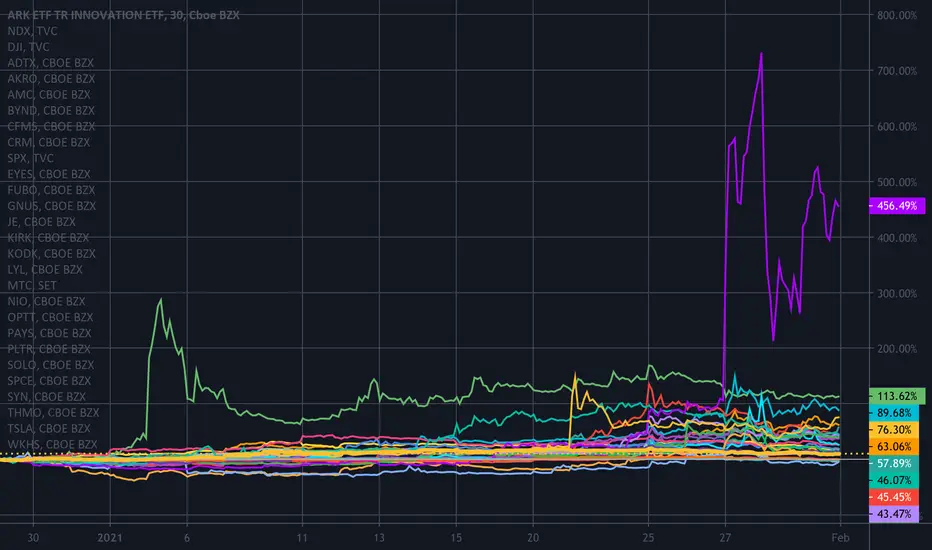Pick FUBO, CBOE BZX from the legend

(51, 190)
